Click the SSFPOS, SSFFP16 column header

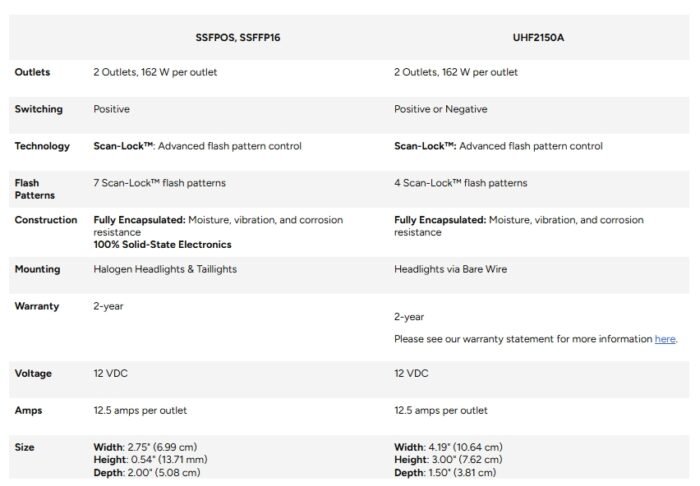(x=239, y=37)
